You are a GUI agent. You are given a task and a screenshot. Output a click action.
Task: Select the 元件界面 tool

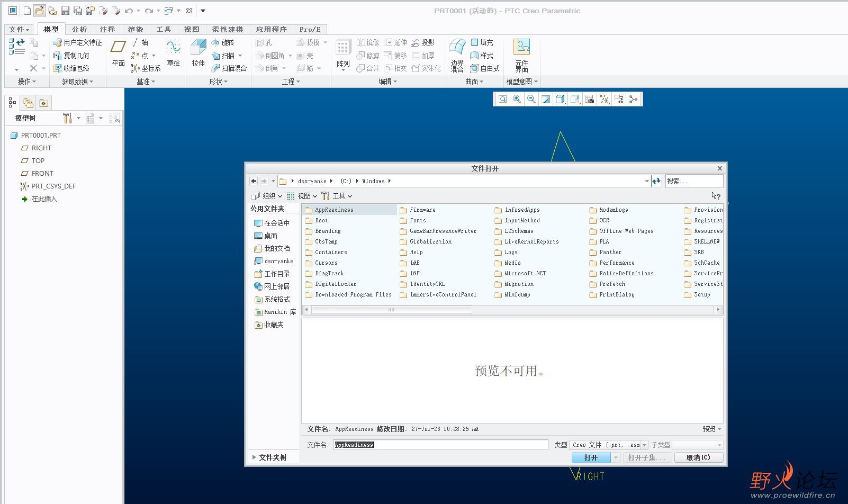521,56
